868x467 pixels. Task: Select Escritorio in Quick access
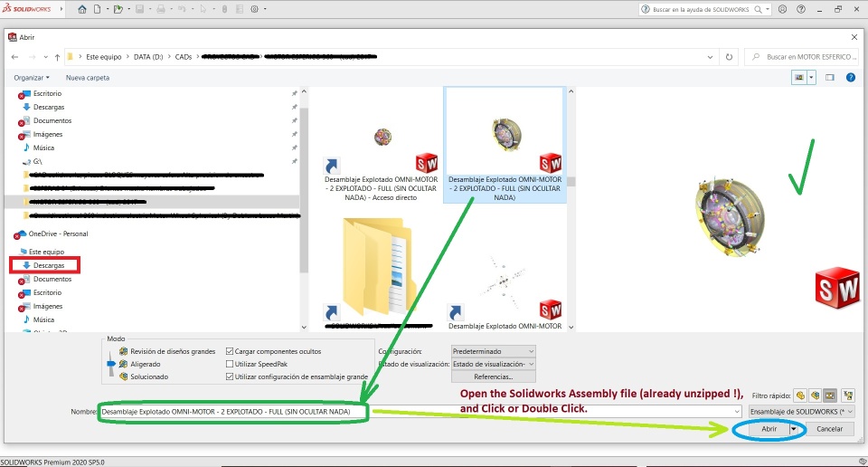(47, 93)
